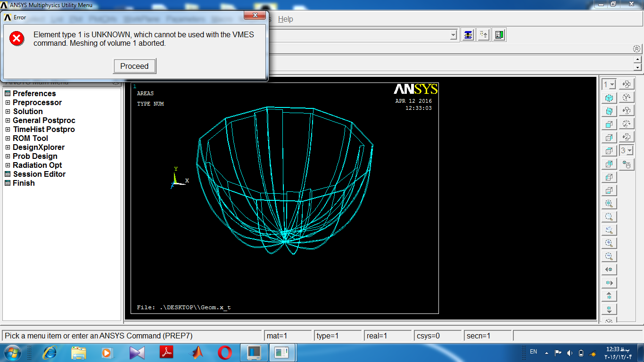Select Session Editor in the Main Menu
The width and height of the screenshot is (644, 362).
click(x=39, y=174)
